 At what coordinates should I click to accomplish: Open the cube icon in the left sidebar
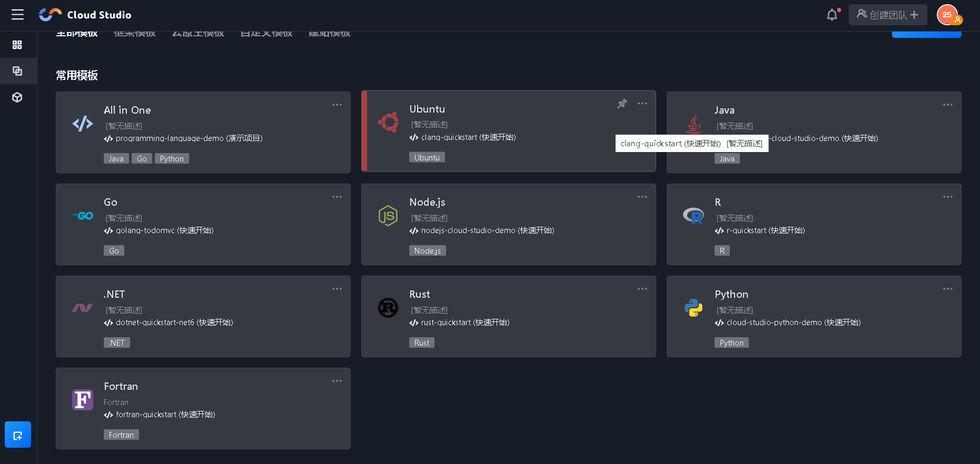(x=17, y=97)
